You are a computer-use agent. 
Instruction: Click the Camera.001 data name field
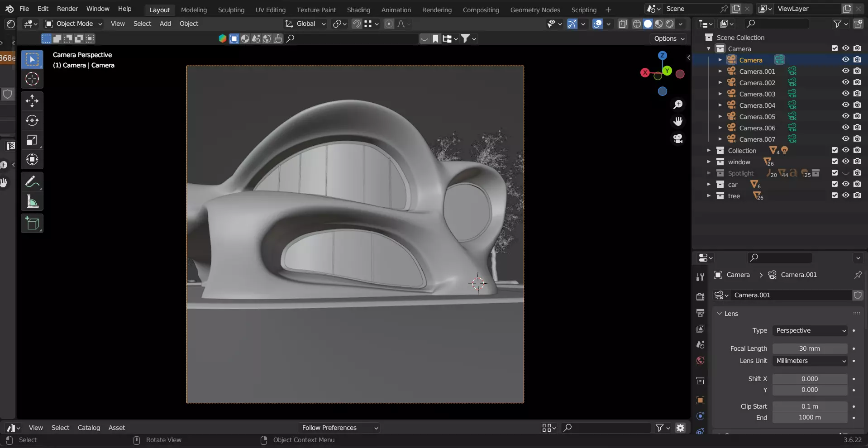790,295
